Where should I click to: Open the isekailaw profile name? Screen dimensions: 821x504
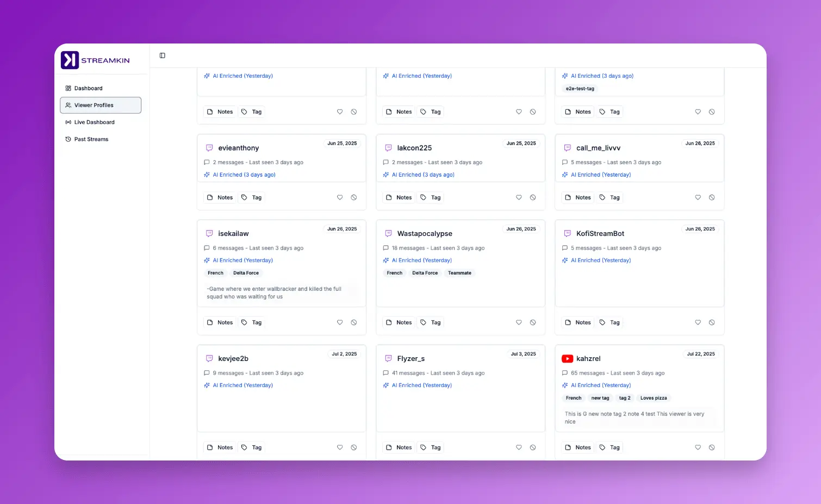click(x=233, y=234)
